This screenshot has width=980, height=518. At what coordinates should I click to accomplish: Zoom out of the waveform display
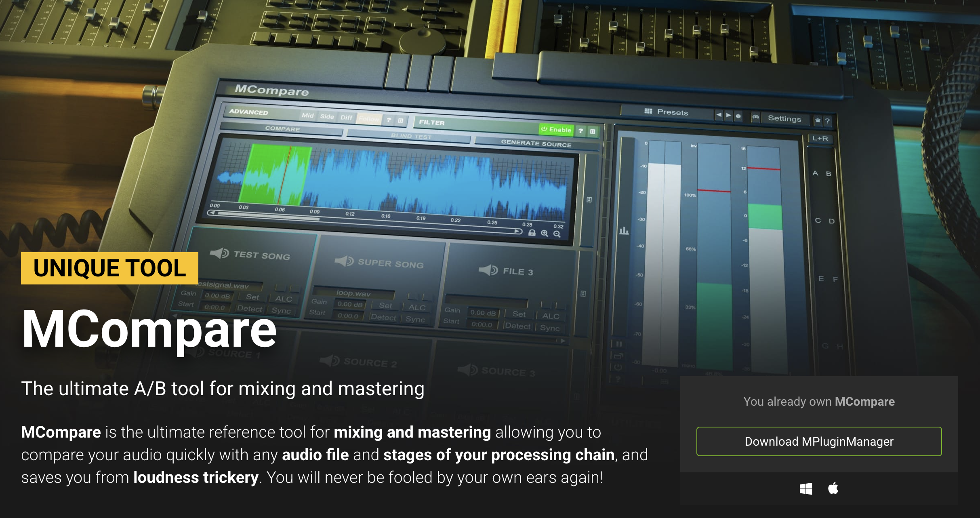pos(557,234)
